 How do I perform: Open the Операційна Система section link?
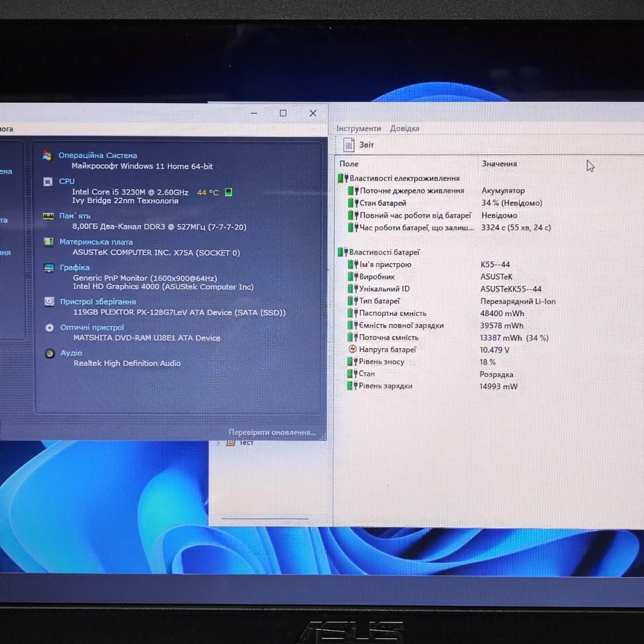98,155
